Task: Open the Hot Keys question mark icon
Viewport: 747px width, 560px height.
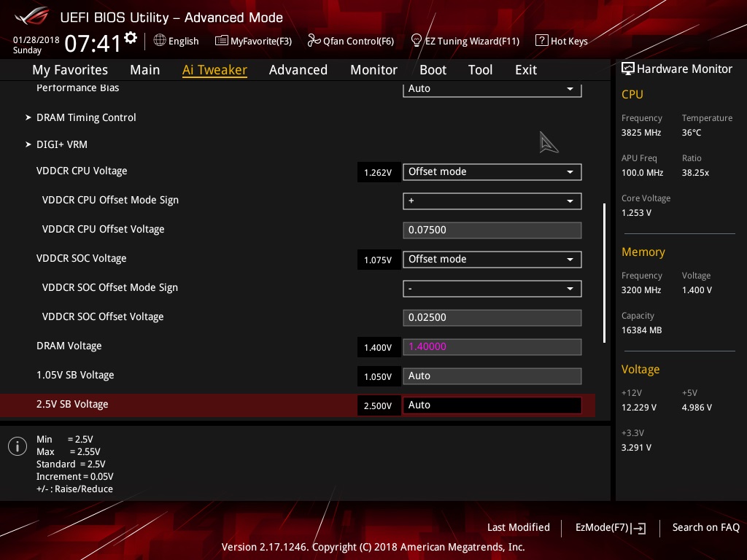Action: point(542,41)
